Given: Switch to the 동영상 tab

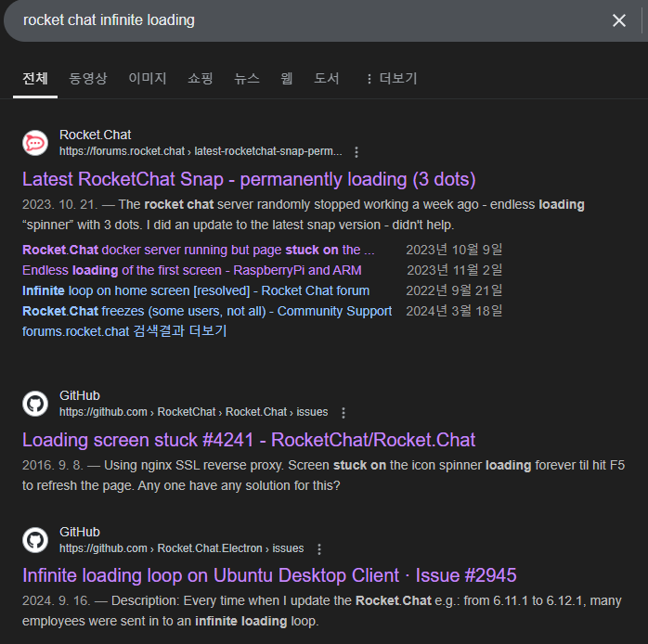Looking at the screenshot, I should click(87, 79).
